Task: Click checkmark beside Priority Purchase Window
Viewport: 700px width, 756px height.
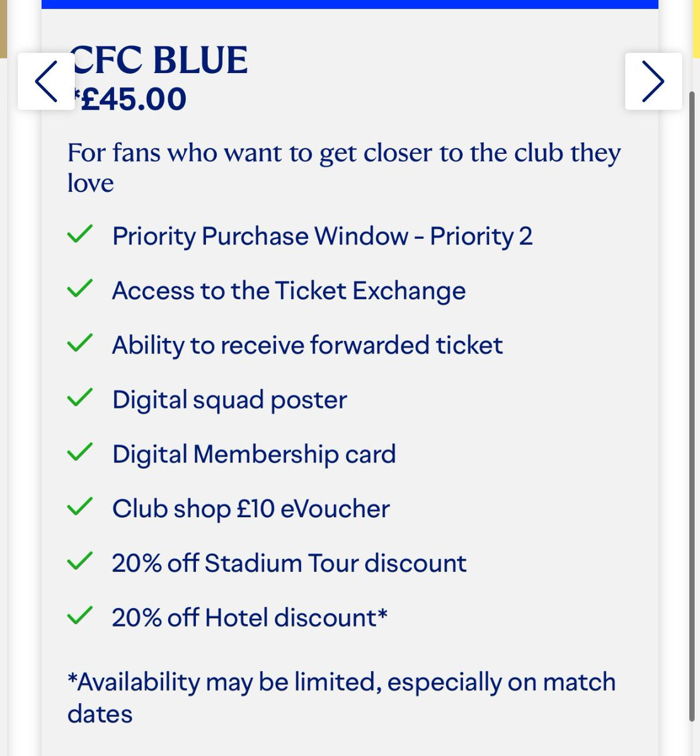Action: click(x=79, y=235)
